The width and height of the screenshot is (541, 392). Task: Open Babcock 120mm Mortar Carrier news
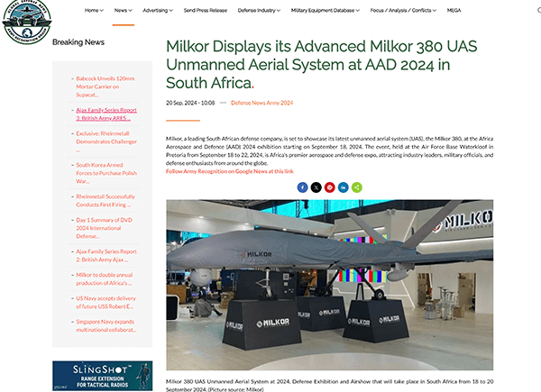coord(106,87)
